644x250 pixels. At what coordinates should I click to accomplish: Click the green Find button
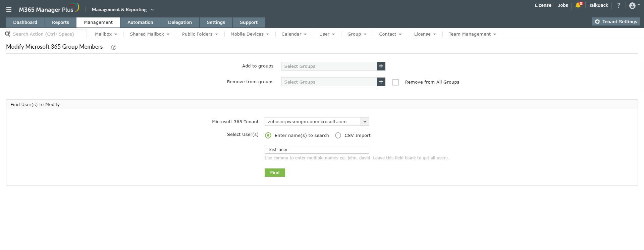pos(275,172)
